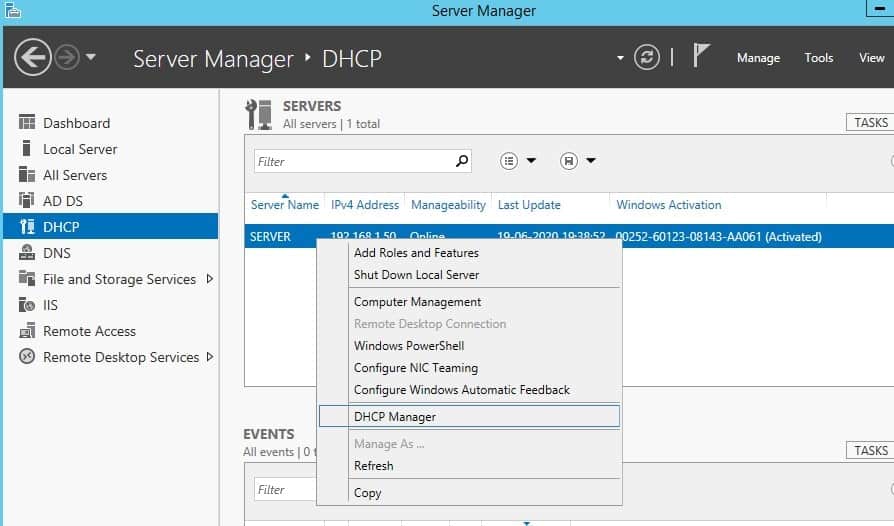Open the notifications flag icon
This screenshot has width=894, height=526.
click(701, 56)
